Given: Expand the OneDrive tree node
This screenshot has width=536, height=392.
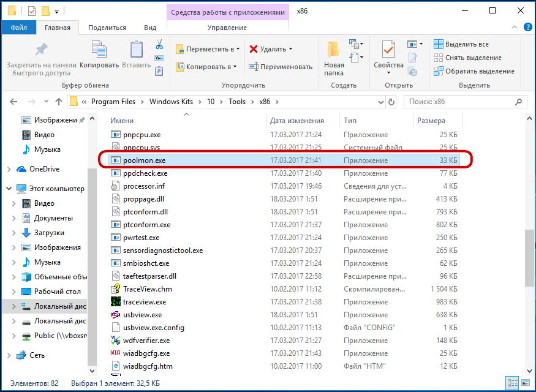Looking at the screenshot, I should click(9, 169).
